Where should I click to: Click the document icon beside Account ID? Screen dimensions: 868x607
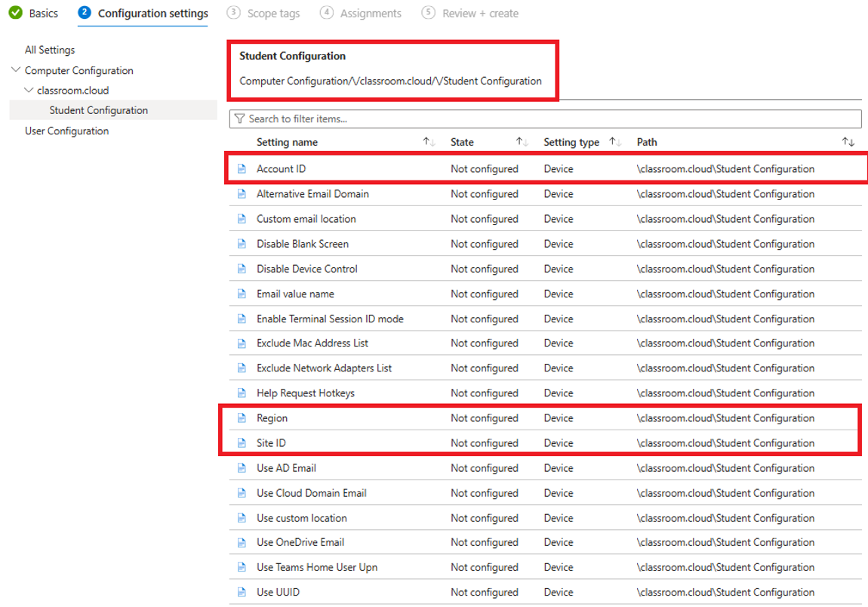click(x=242, y=169)
